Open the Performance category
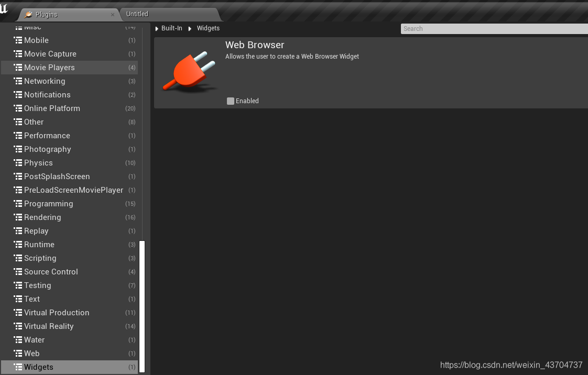The width and height of the screenshot is (588, 375). (69, 136)
